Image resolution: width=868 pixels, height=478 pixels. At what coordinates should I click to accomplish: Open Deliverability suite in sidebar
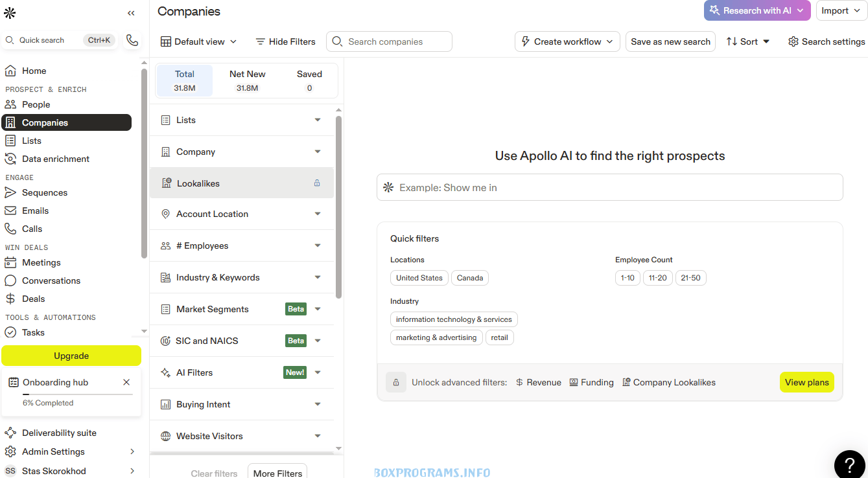click(x=59, y=433)
